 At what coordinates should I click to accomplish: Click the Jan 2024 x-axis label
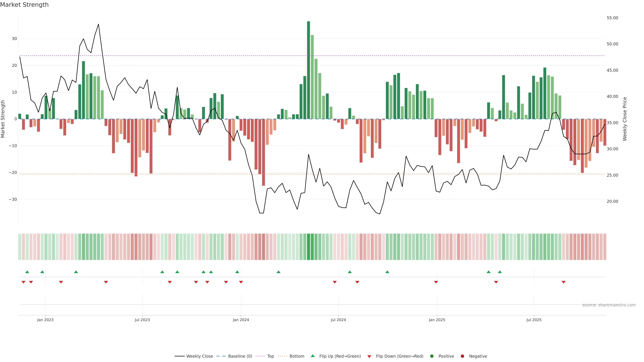pyautogui.click(x=241, y=320)
